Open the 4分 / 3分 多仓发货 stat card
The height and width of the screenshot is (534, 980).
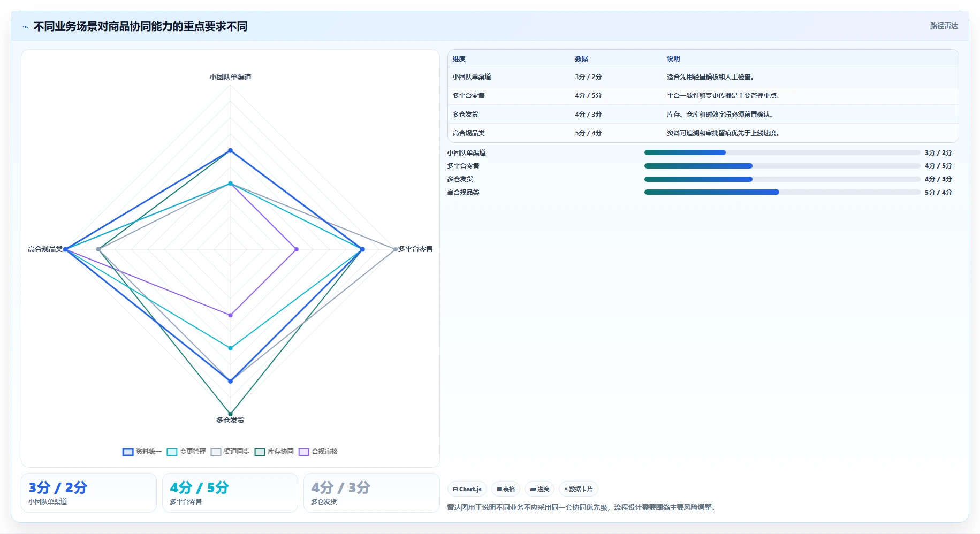pos(371,493)
